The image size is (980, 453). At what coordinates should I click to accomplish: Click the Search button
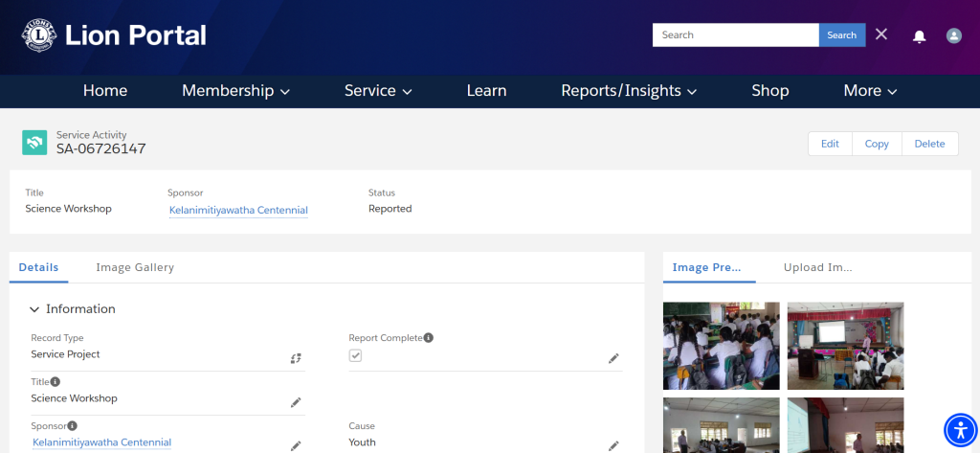(x=842, y=35)
